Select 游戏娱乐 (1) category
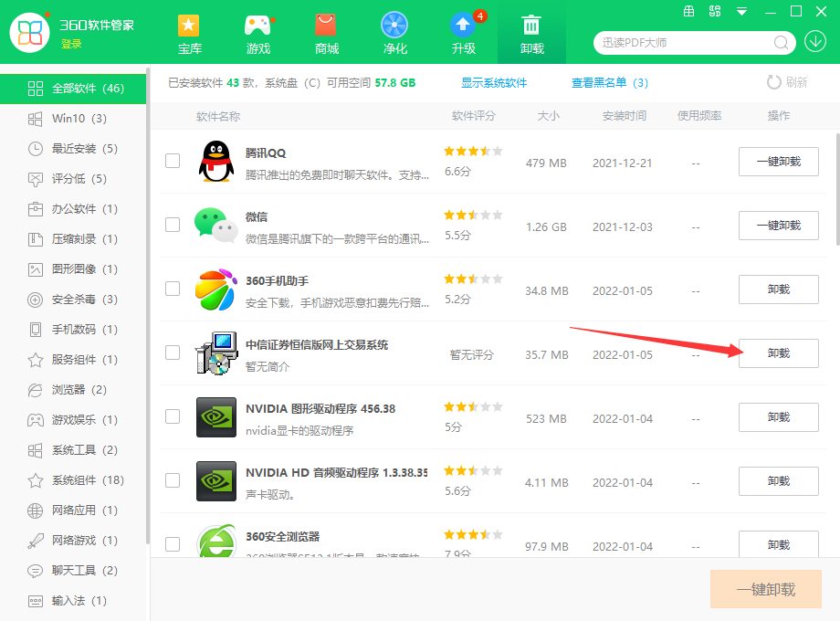This screenshot has width=840, height=621. (73, 419)
